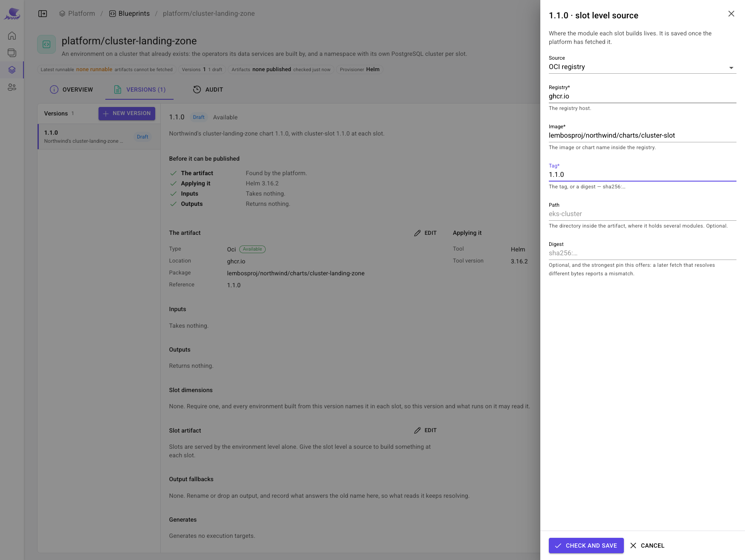This screenshot has height=560, width=745.
Task: Click the pencil icon for The artifact
Action: click(x=417, y=233)
